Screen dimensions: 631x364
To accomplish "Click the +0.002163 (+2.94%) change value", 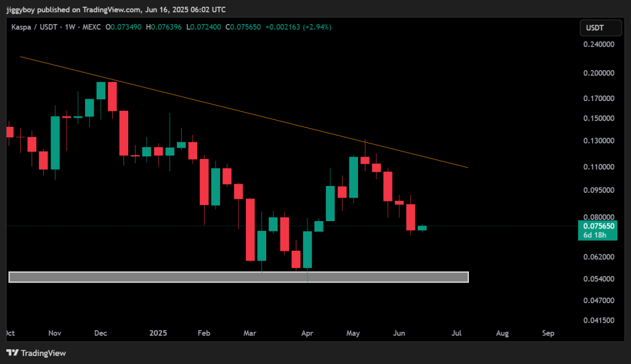I will pos(298,27).
